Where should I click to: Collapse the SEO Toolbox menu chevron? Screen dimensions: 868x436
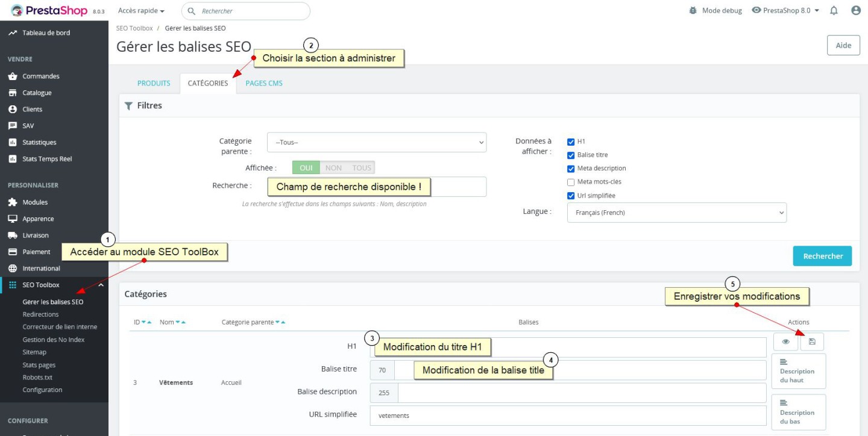point(101,285)
